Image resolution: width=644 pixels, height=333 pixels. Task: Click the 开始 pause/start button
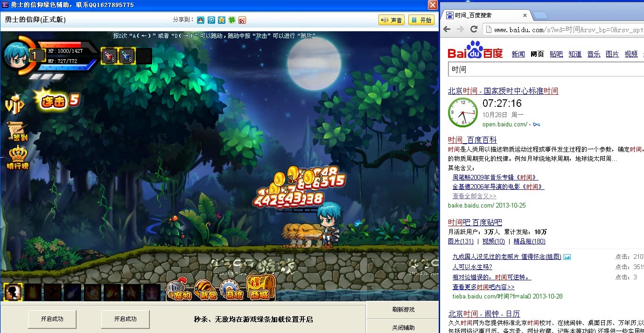tap(421, 20)
